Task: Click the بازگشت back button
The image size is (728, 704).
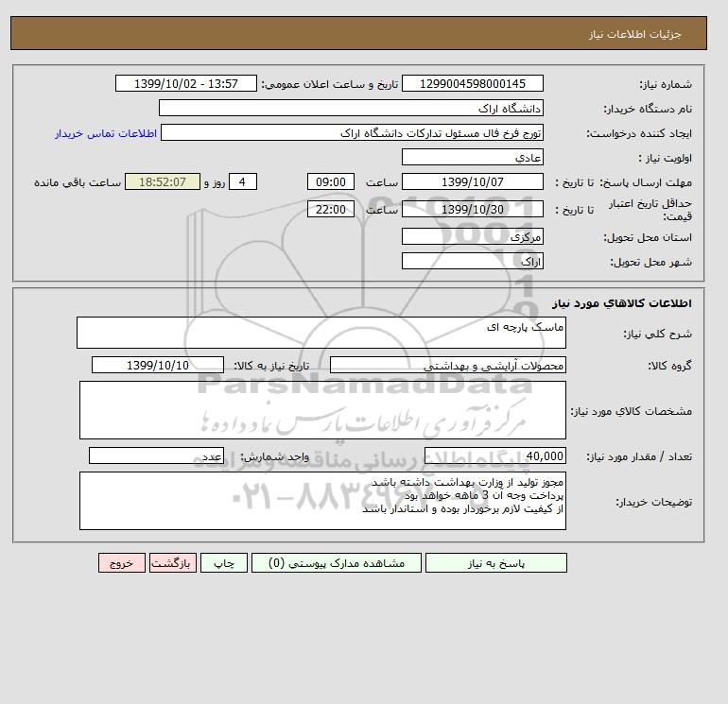Action: [x=173, y=563]
